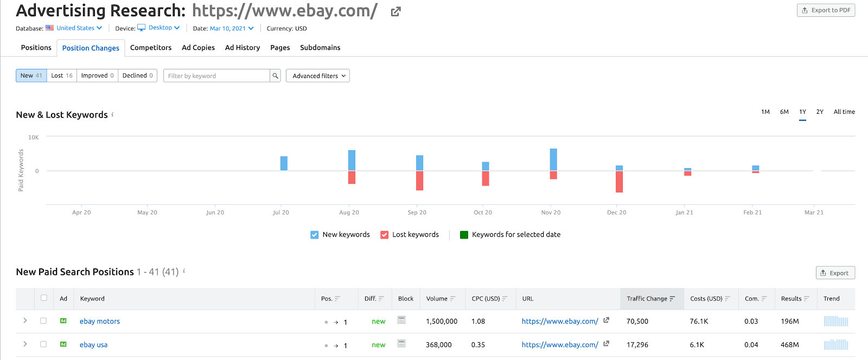View trend sparkline for ebay usa
The image size is (868, 360).
836,344
